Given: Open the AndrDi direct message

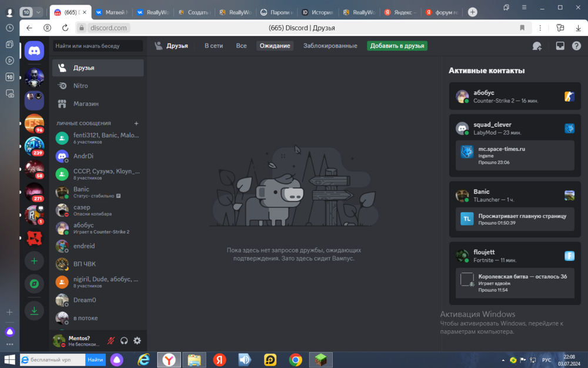Looking at the screenshot, I should [x=98, y=156].
